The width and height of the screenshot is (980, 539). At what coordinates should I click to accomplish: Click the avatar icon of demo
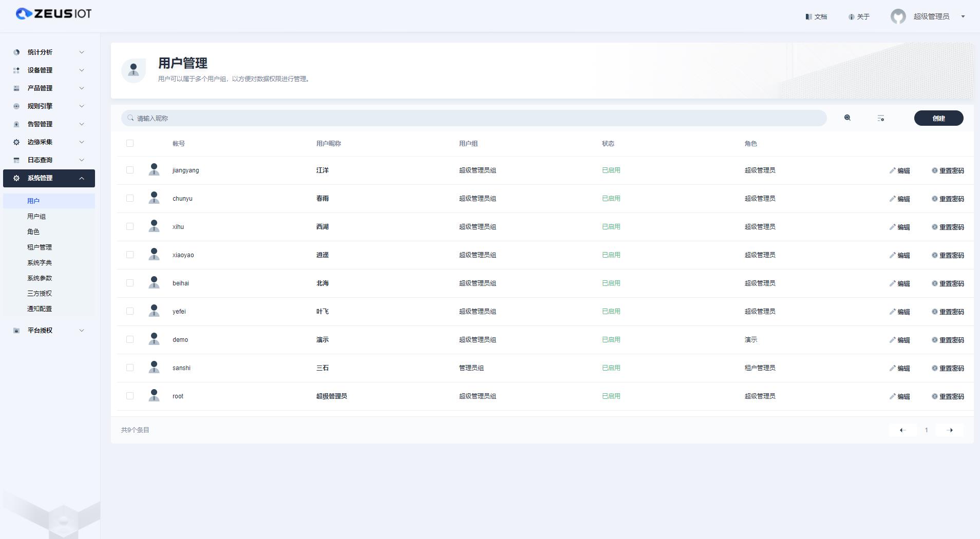coord(154,339)
